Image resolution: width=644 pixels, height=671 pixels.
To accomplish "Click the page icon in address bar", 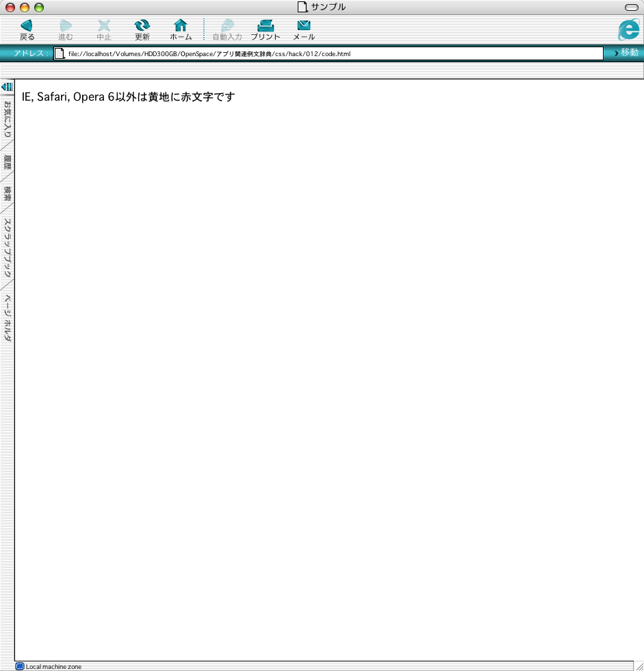I will tap(60, 53).
